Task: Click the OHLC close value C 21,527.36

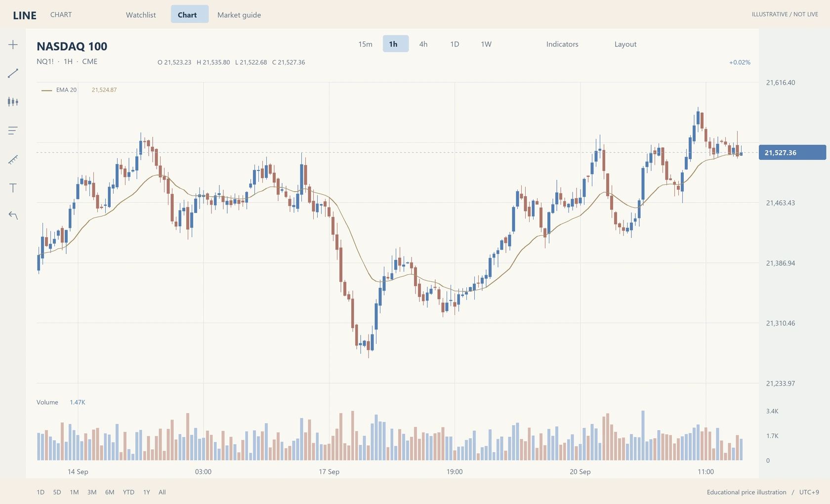Action: tap(289, 62)
